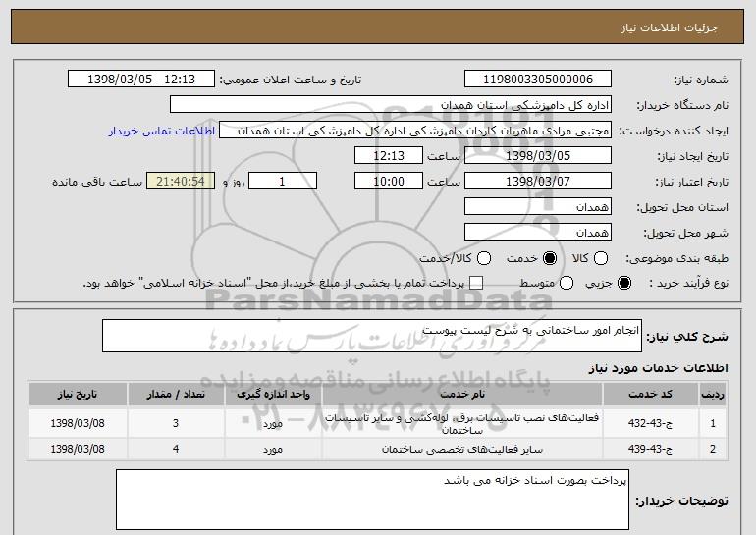Click the کد خدمت column header

(x=650, y=395)
